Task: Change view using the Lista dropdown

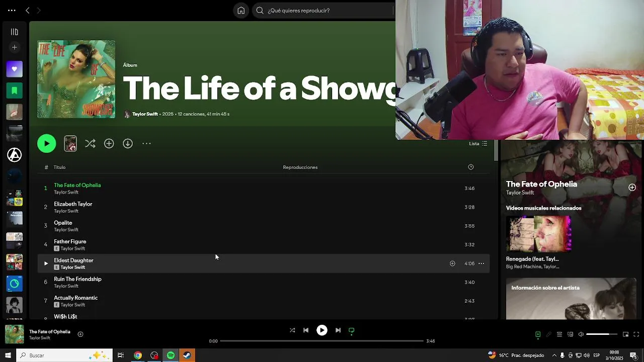Action: coord(478,144)
